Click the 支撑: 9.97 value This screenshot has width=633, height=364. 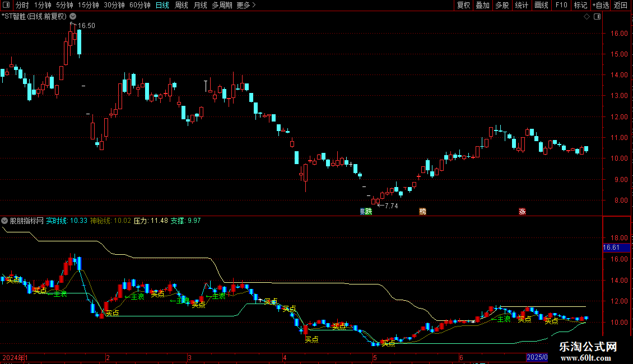185,221
